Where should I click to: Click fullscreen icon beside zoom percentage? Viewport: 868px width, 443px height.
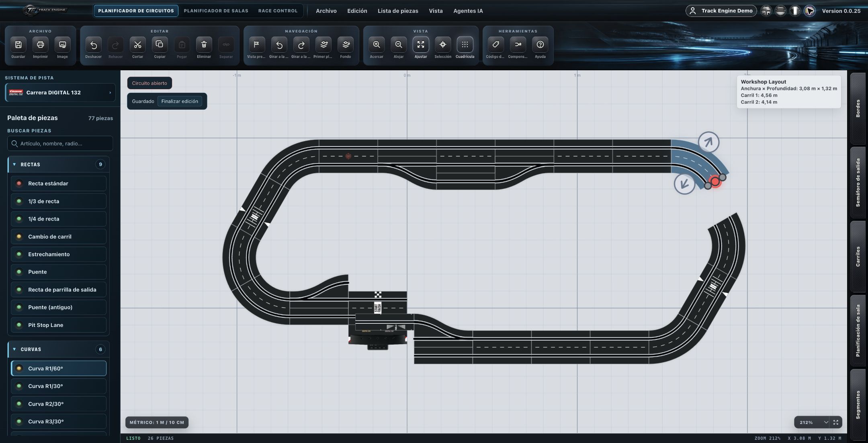pos(836,423)
